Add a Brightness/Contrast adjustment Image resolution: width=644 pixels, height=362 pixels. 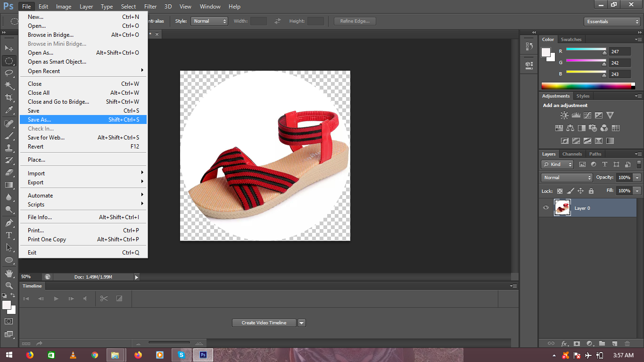(x=564, y=115)
